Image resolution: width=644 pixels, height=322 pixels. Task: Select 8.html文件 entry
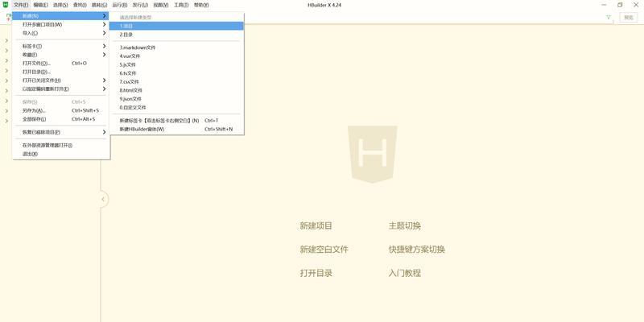click(x=176, y=90)
